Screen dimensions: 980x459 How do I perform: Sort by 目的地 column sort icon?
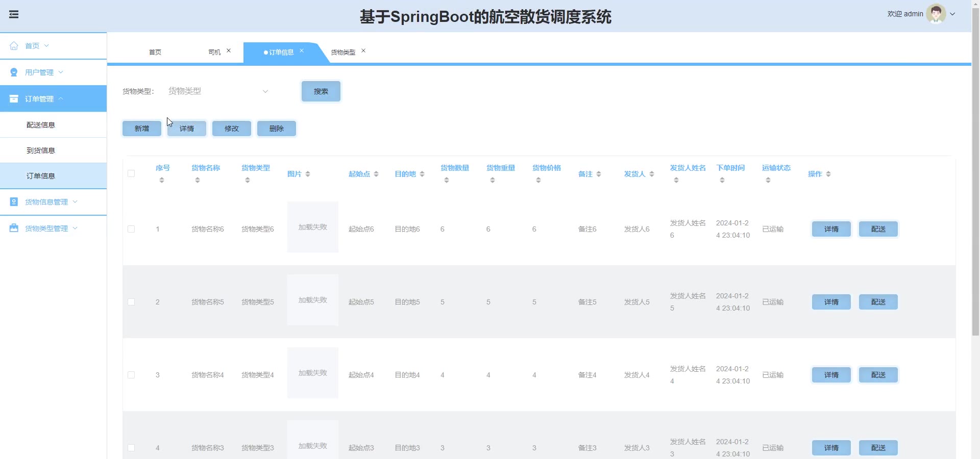point(422,174)
